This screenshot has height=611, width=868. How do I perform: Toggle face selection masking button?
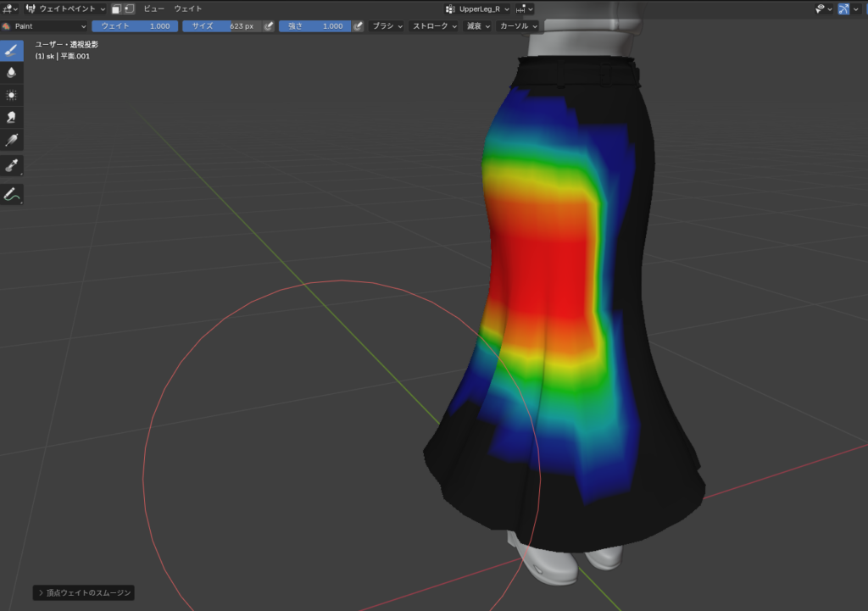click(117, 8)
